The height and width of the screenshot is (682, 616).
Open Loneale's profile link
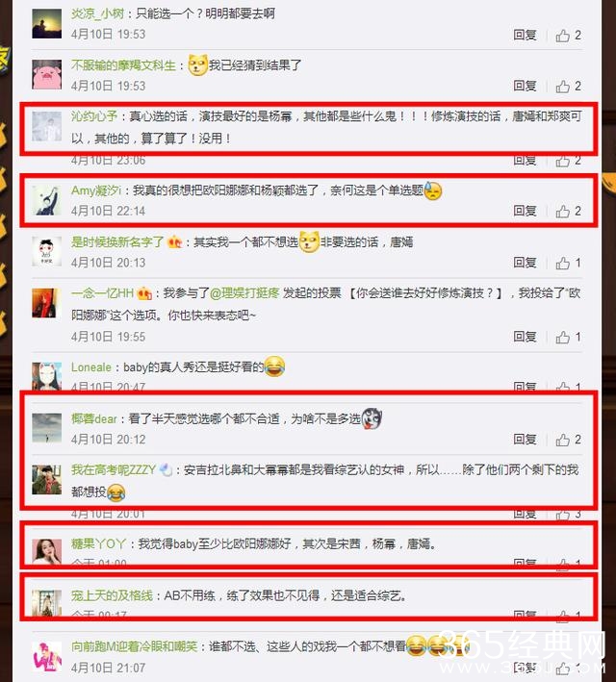pos(91,367)
